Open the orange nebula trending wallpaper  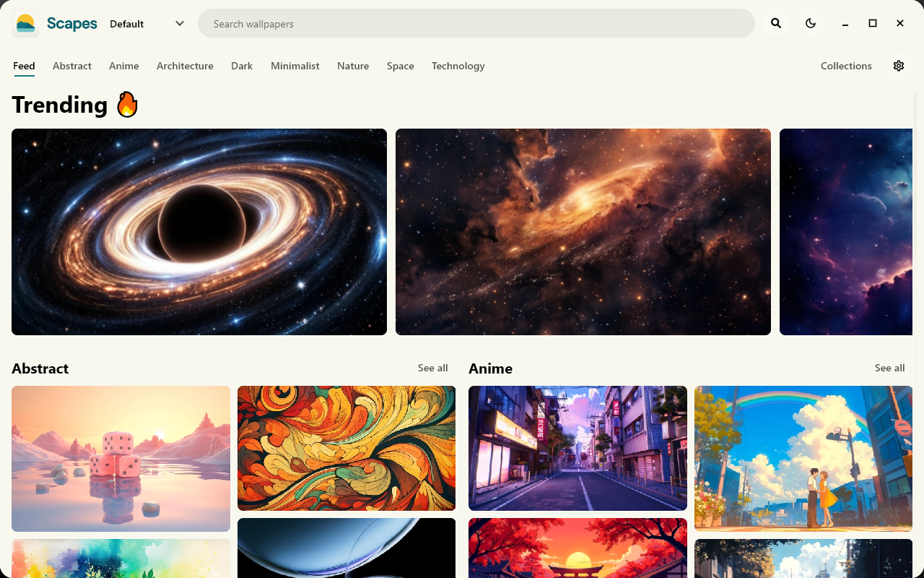click(x=583, y=232)
